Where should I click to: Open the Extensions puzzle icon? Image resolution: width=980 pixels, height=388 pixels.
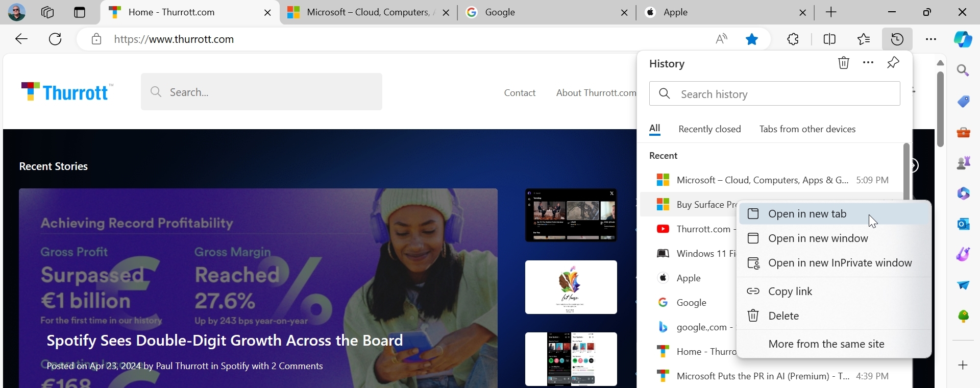coord(793,39)
